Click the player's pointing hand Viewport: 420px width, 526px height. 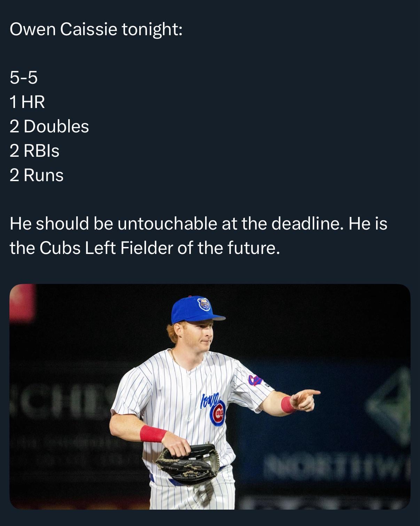point(304,399)
